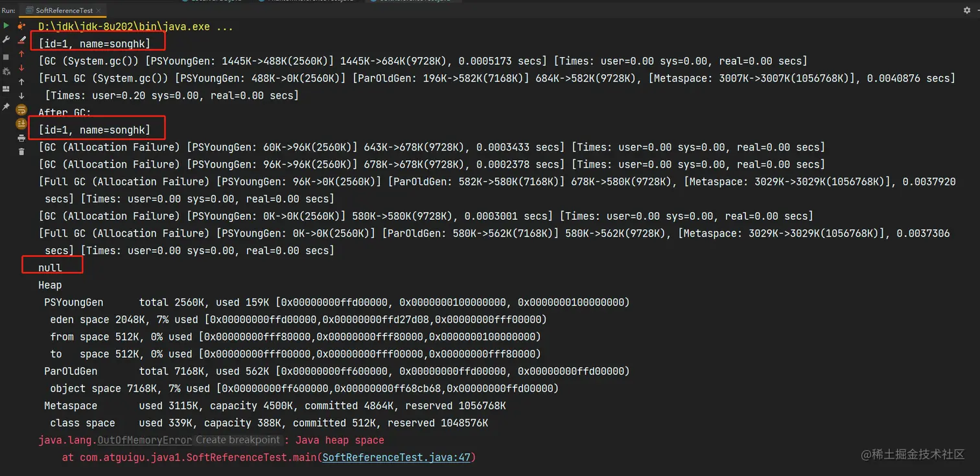Toggle soft-wrap for console output
Image resolution: width=980 pixels, height=476 pixels.
coord(21,110)
